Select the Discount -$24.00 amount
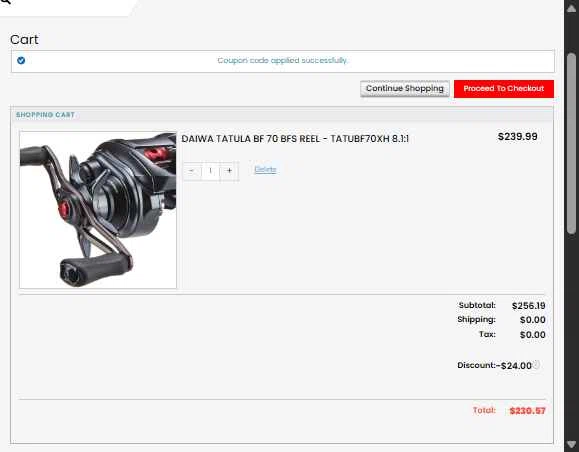This screenshot has width=579, height=452. (514, 366)
